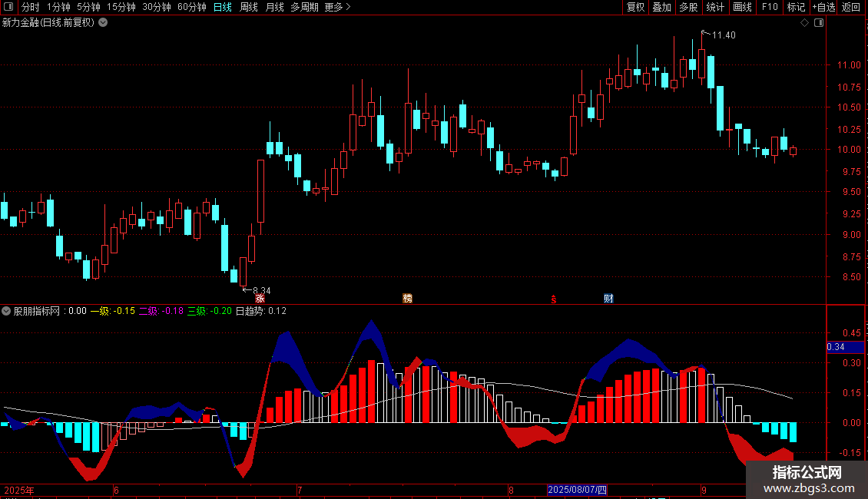Switch to 30分钟 chart period
Image resolution: width=868 pixels, height=499 pixels.
point(157,7)
